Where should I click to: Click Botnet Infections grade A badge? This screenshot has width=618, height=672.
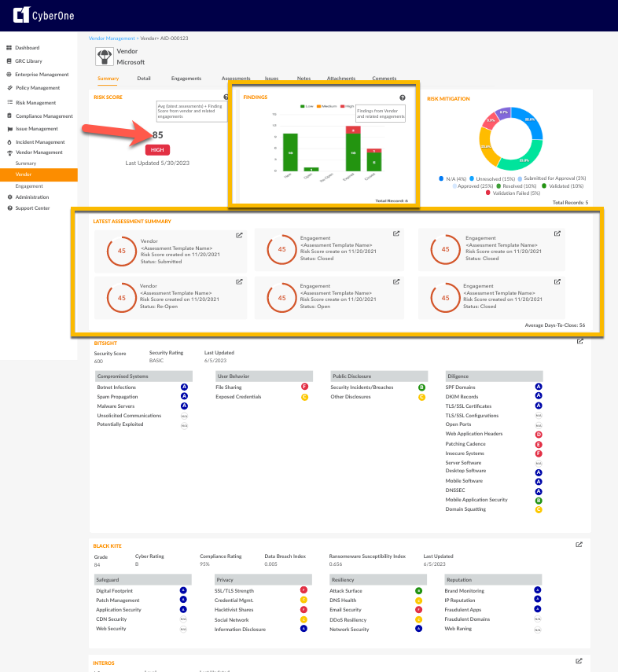[x=184, y=387]
